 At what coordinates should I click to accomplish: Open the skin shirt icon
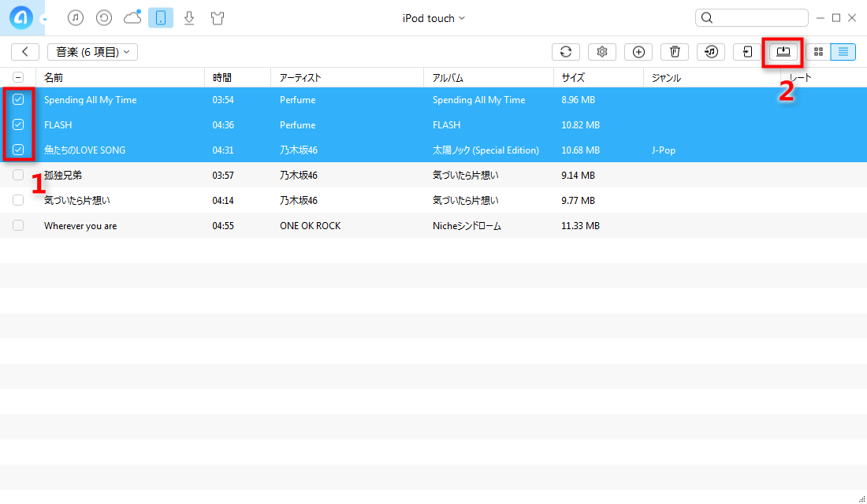click(x=218, y=18)
